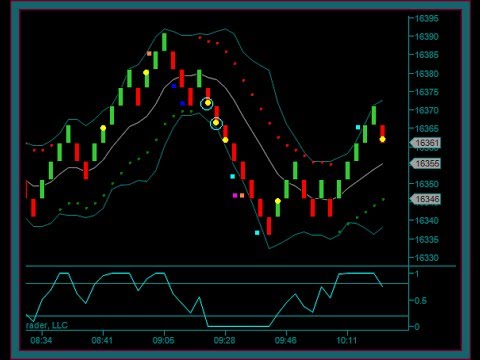Click the 16335 price axis label
The width and height of the screenshot is (480, 360).
point(426,239)
